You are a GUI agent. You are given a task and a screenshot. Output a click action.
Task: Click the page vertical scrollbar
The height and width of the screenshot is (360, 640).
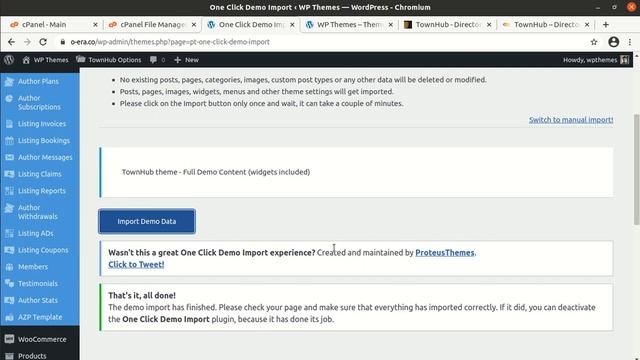tap(636, 169)
